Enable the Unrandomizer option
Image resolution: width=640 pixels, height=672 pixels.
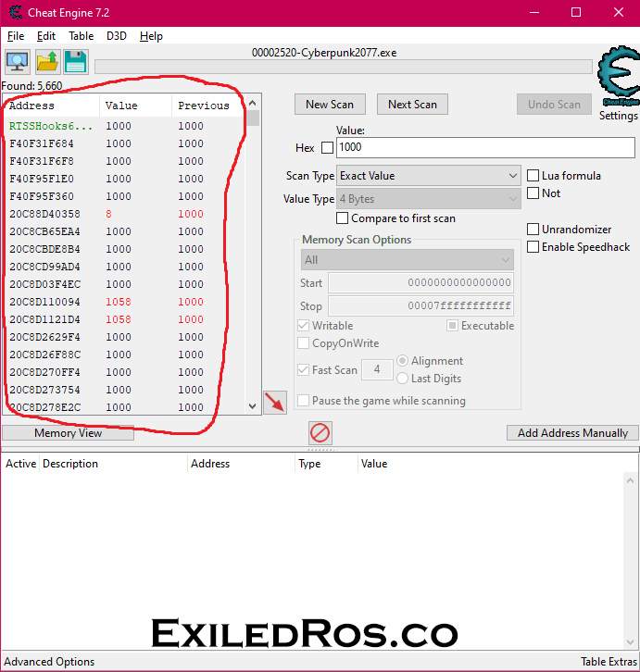click(533, 230)
